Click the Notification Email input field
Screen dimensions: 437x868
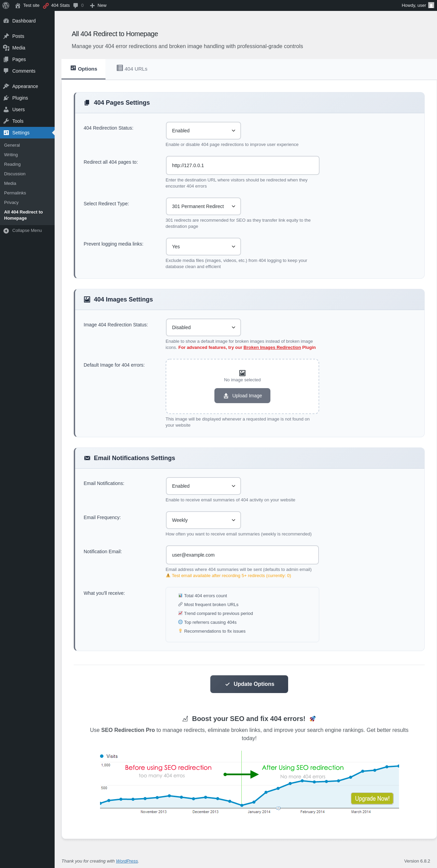point(242,555)
